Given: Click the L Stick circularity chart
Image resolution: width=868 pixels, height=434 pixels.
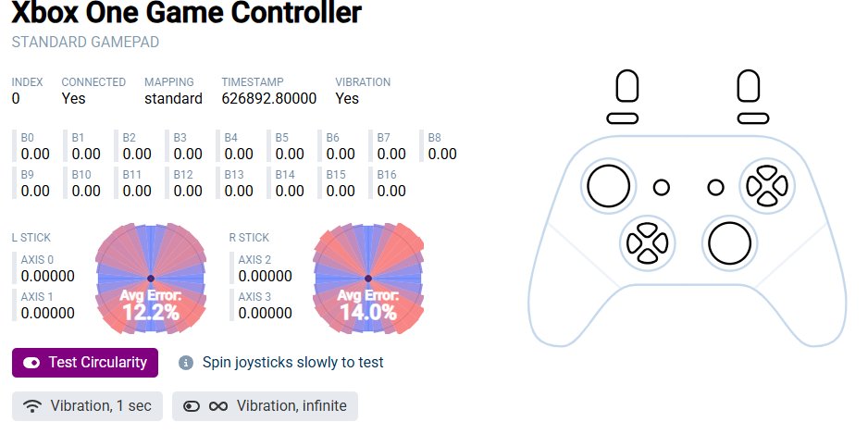Looking at the screenshot, I should point(151,279).
